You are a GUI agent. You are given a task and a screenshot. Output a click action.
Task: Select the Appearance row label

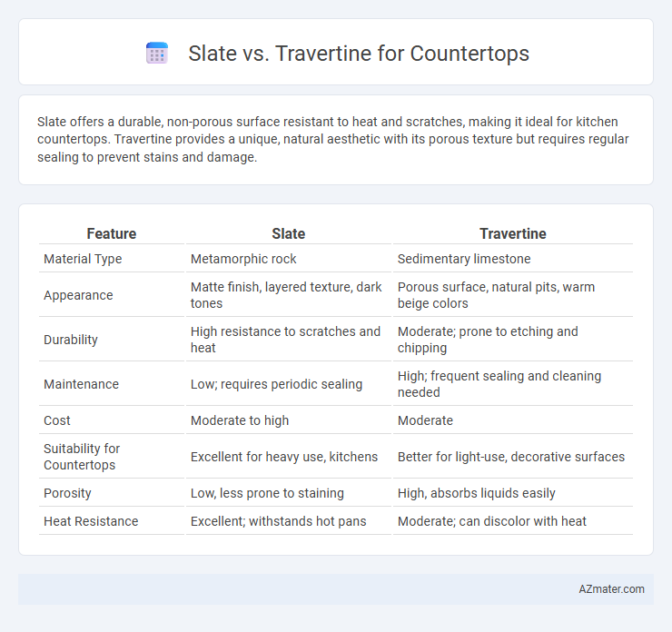click(x=78, y=295)
